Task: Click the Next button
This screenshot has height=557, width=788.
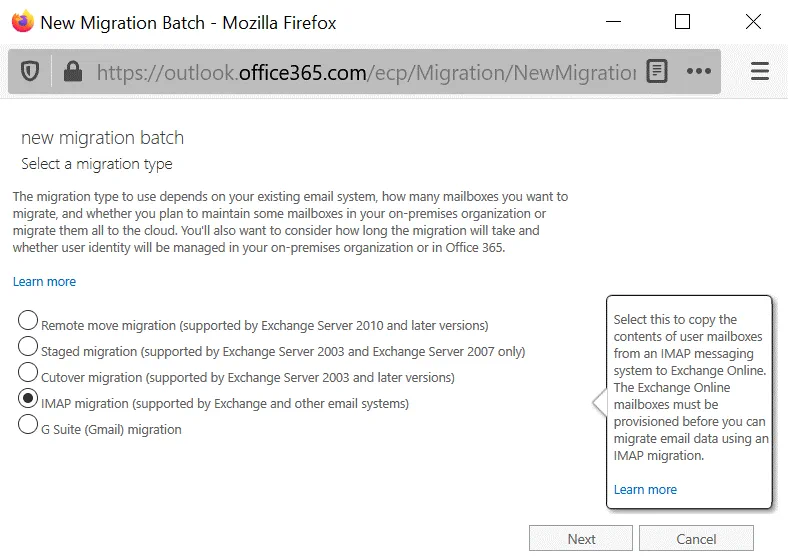Action: 581,539
